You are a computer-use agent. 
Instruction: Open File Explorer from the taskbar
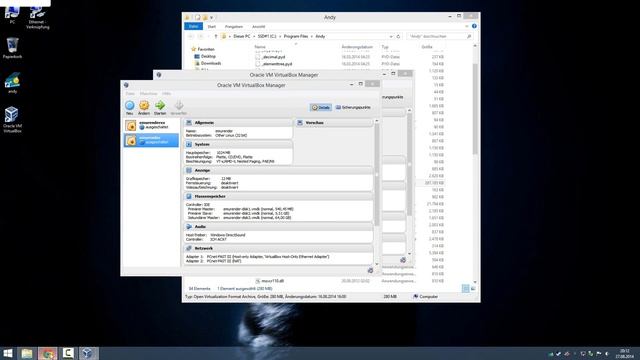click(27, 353)
